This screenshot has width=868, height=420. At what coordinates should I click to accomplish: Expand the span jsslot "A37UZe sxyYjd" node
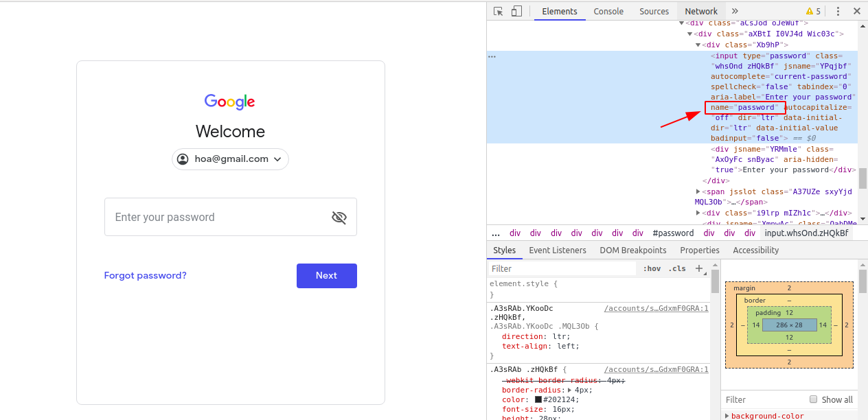click(698, 191)
